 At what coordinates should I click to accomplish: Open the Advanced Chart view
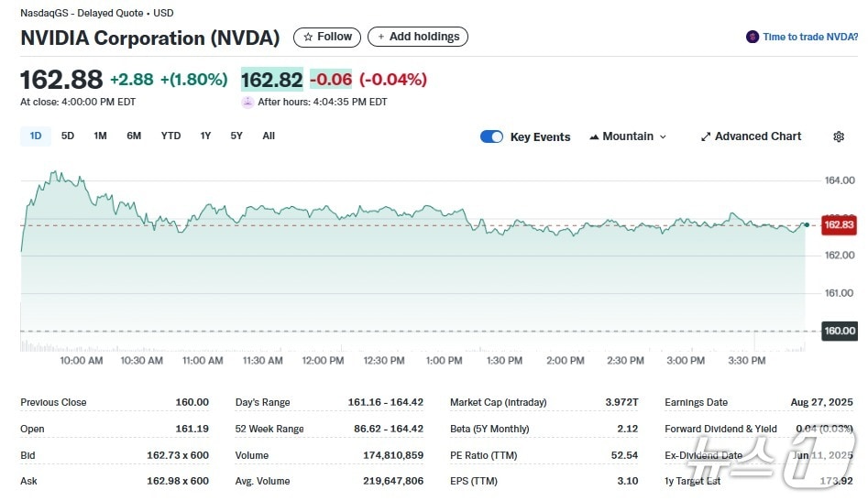(757, 136)
